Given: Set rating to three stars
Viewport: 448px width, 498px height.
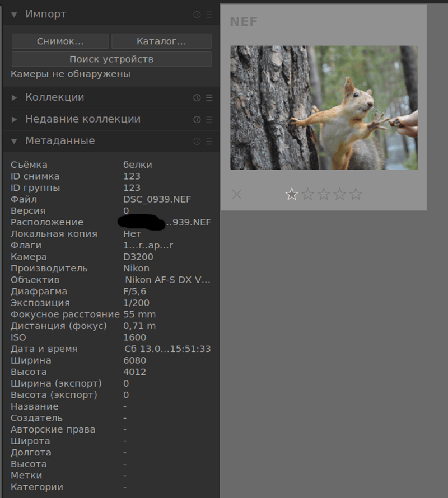Looking at the screenshot, I should pos(324,194).
